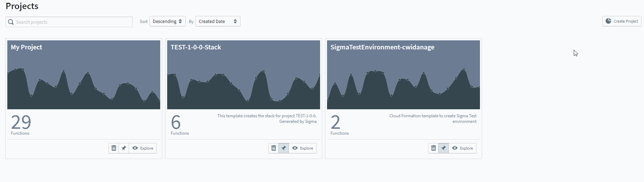Open TEST-1-0-0-Stack chart thumbnail

tap(244, 75)
